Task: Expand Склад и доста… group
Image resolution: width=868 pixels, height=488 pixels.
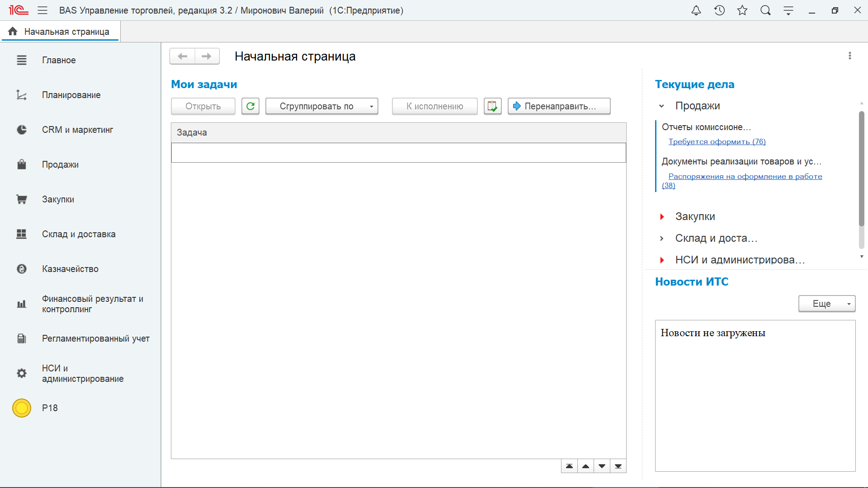Action: tap(662, 239)
